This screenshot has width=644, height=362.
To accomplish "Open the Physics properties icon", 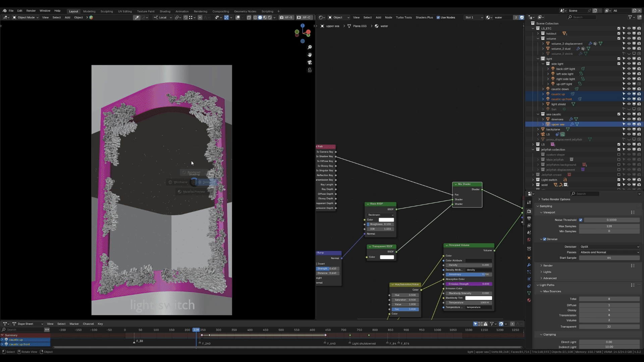I will (529, 279).
